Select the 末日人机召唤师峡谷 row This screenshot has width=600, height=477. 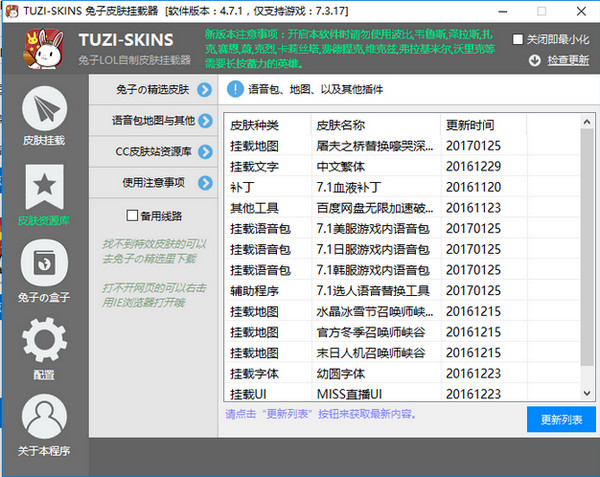[x=403, y=353]
